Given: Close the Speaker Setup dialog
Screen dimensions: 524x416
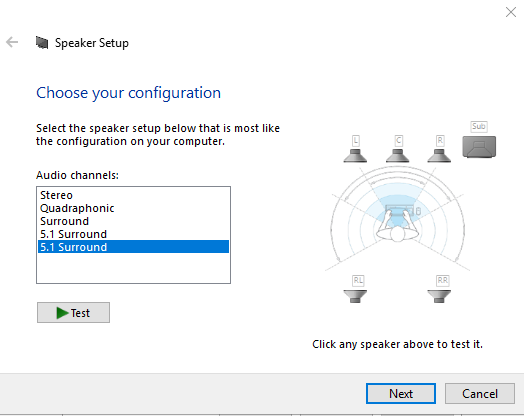Looking at the screenshot, I should (511, 12).
